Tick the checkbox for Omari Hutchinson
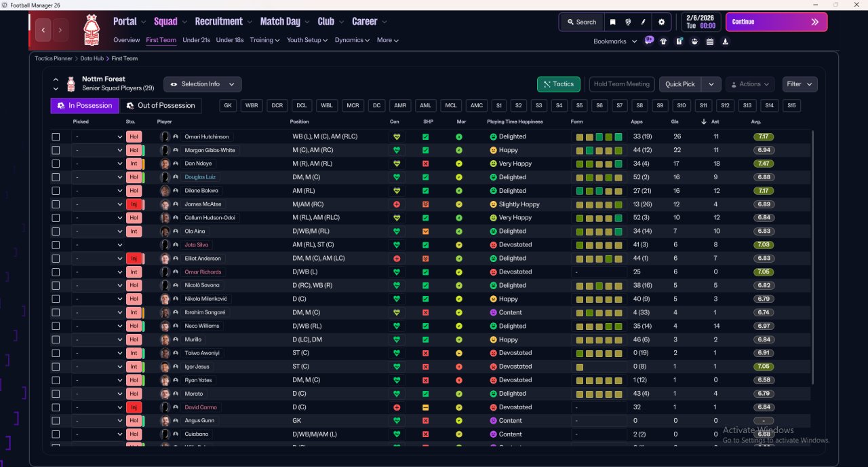Viewport: 868px width, 467px height. tap(56, 136)
